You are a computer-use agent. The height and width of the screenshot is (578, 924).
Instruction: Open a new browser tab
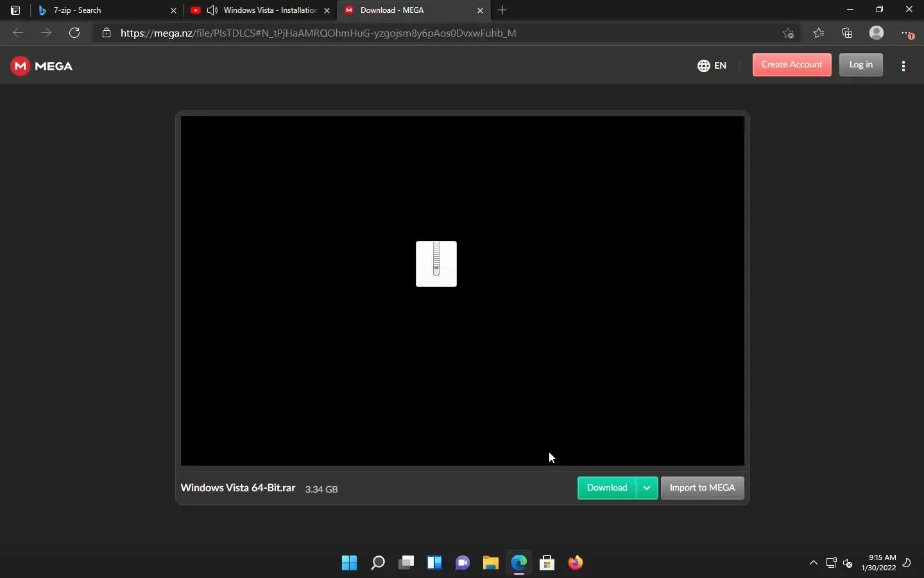[x=502, y=10]
